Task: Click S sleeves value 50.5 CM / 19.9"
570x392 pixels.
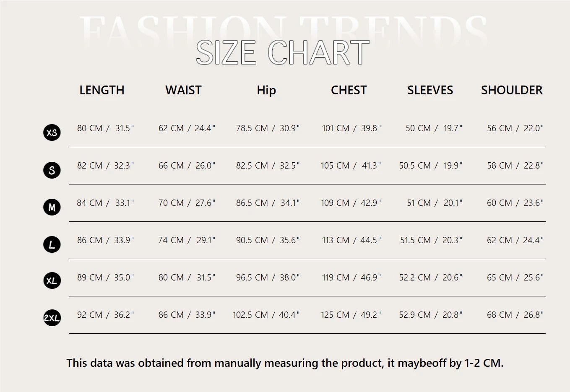Action: tap(431, 166)
